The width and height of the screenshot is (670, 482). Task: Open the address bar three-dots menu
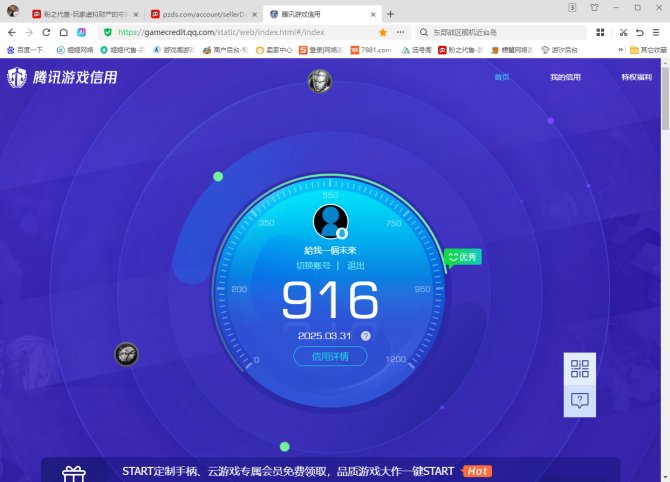(400, 32)
